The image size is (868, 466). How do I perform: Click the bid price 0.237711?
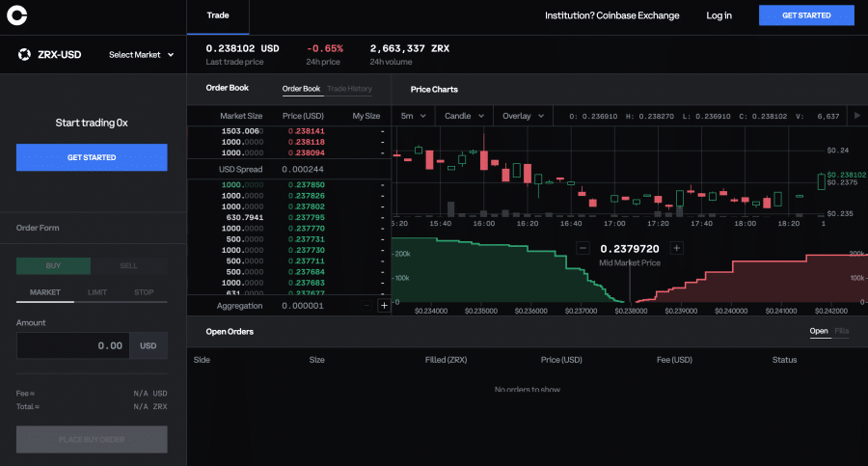tap(306, 261)
